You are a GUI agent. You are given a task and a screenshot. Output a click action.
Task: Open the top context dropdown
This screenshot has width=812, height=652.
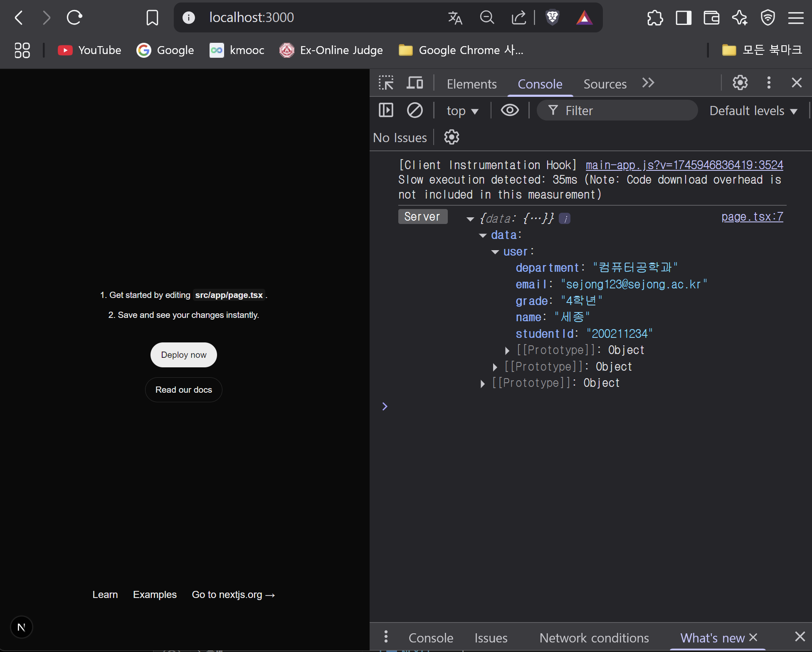click(462, 111)
